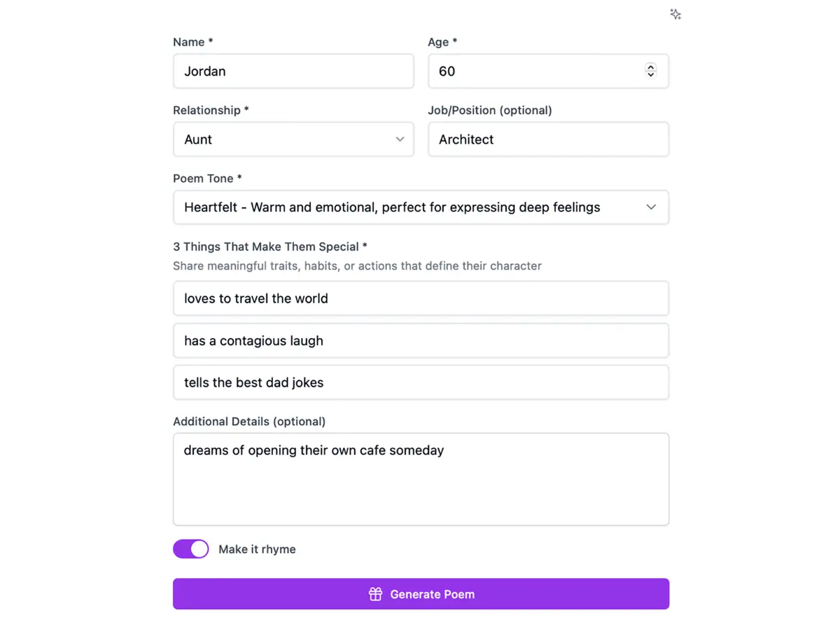
Task: Select the Job/Position field with Architect
Action: click(548, 139)
